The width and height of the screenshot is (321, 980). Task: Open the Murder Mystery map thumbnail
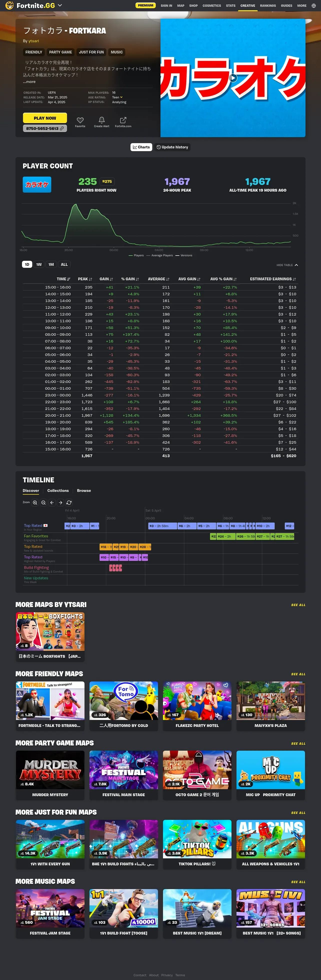(50, 770)
